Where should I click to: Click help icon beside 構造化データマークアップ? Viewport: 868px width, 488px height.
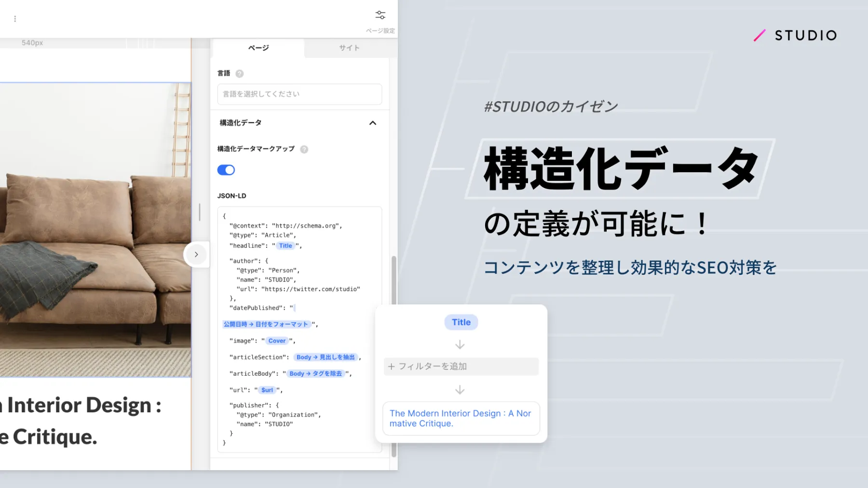click(x=304, y=149)
